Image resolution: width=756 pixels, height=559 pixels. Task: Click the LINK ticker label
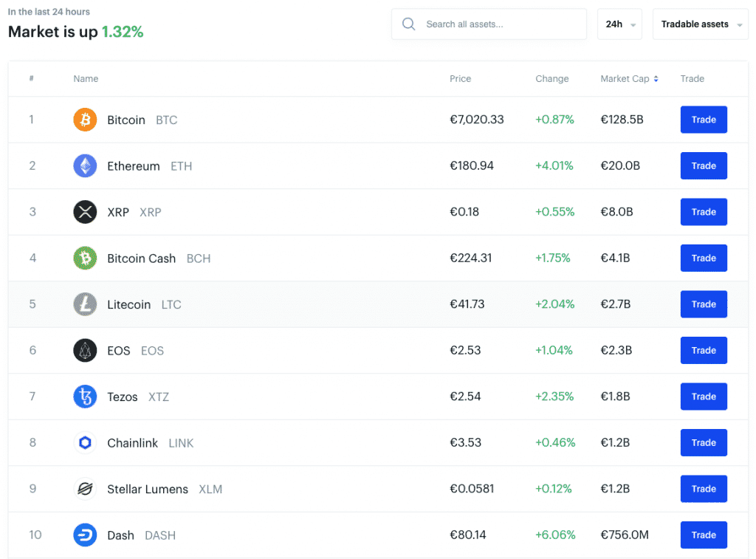(181, 443)
